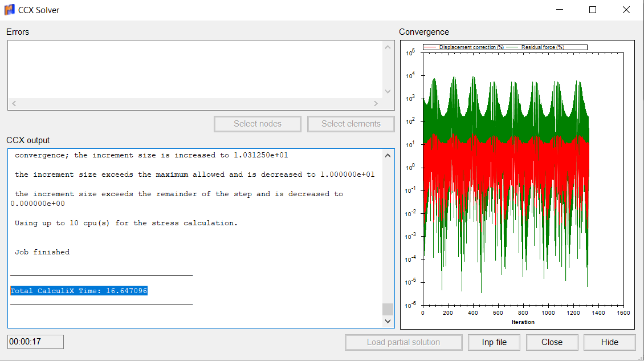Click Errors panel scroll left arrow
644x361 pixels.
tap(14, 104)
